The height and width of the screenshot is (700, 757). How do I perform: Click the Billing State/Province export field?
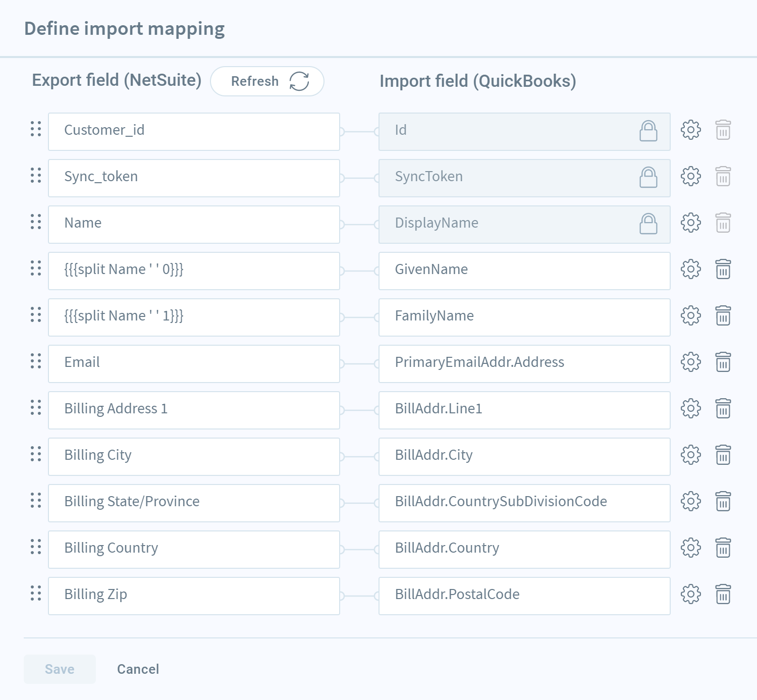click(194, 503)
